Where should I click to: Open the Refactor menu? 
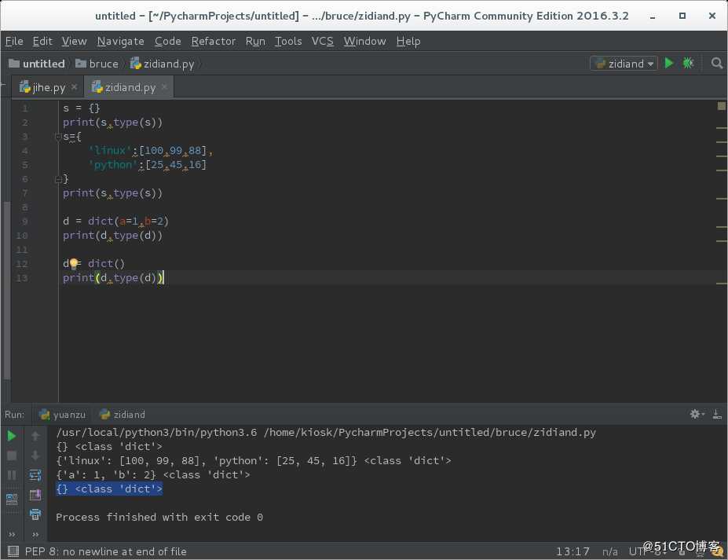click(213, 42)
